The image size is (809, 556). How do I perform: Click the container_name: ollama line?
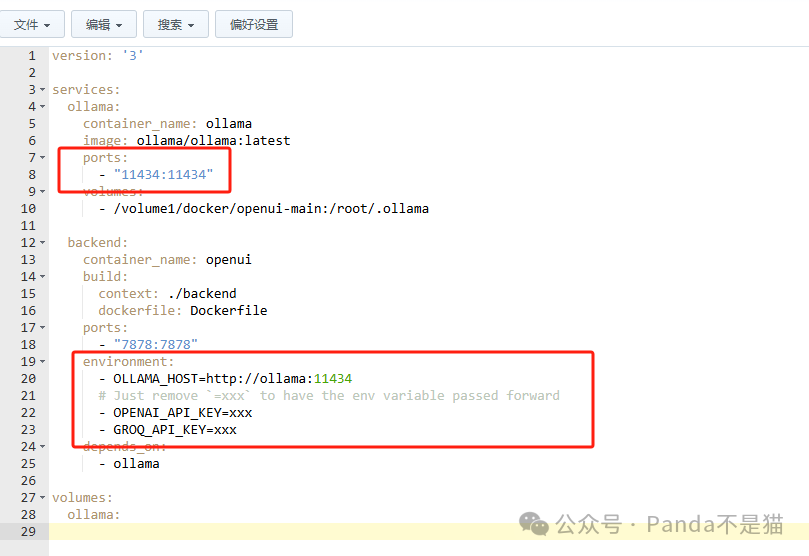coord(167,124)
